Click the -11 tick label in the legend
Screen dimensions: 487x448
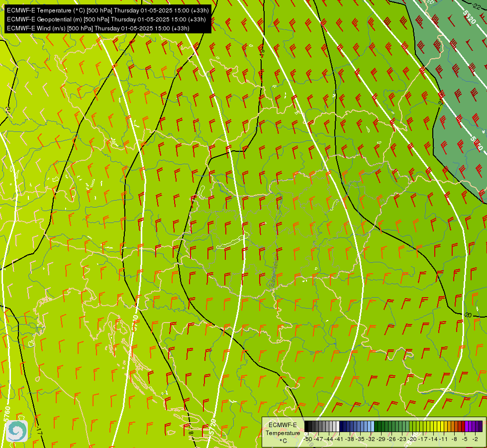[443, 439]
